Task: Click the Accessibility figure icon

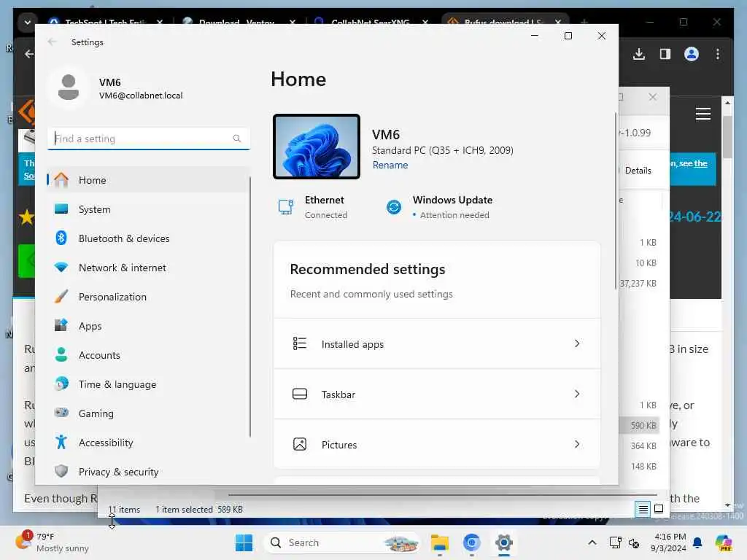Action: [61, 442]
